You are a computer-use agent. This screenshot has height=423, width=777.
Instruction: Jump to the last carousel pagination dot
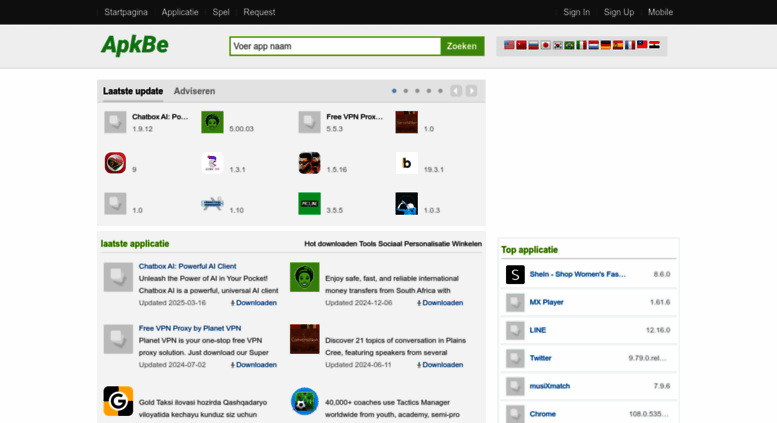coord(440,91)
